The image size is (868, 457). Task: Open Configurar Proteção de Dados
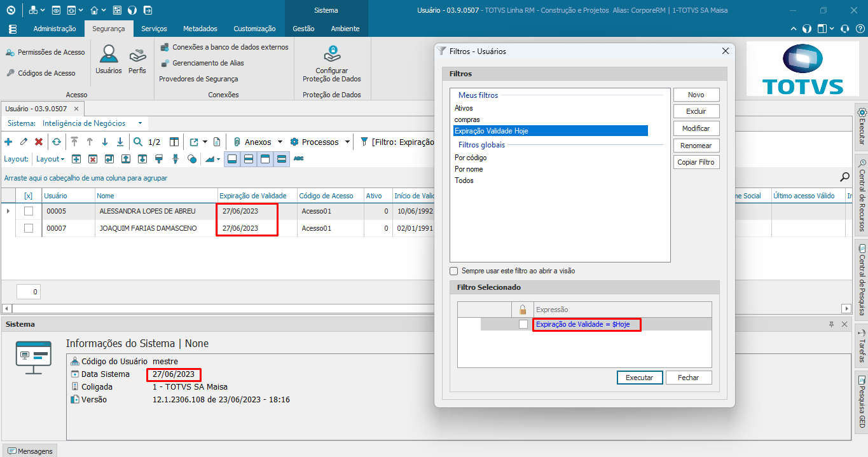pos(332,64)
